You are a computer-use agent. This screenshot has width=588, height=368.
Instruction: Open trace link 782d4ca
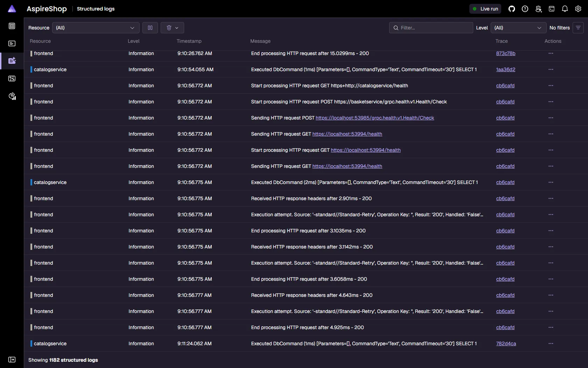point(506,343)
